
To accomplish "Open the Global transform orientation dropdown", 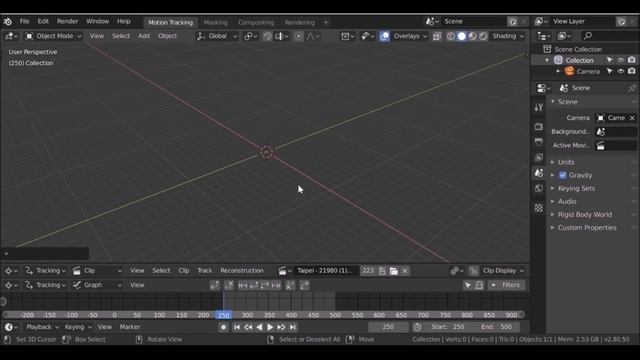I will (217, 36).
